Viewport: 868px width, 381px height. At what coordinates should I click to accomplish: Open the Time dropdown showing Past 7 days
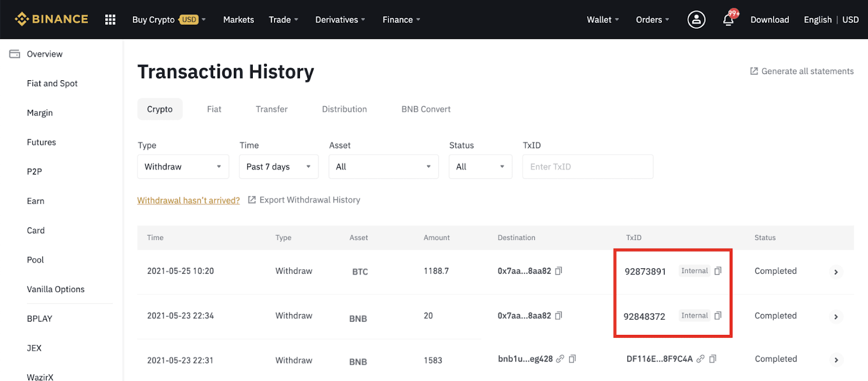(x=279, y=167)
